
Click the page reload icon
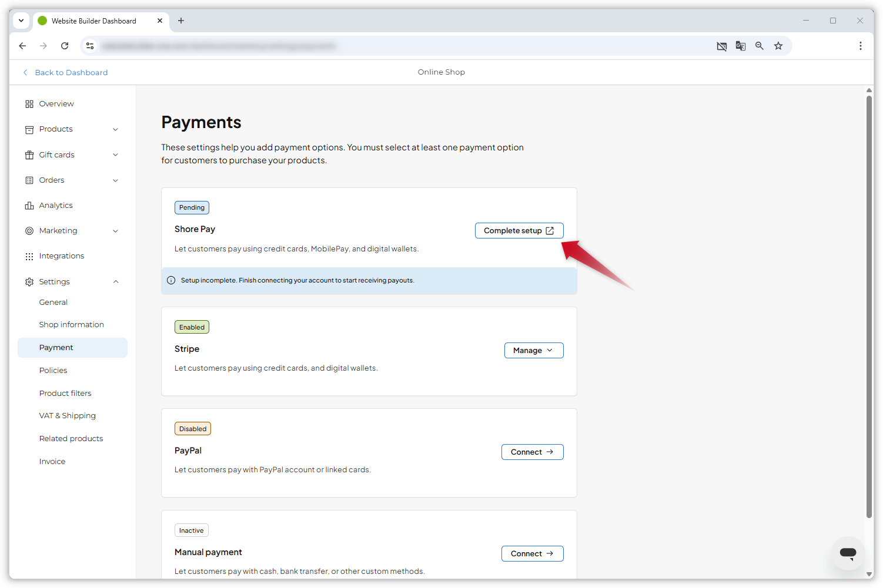click(x=65, y=45)
